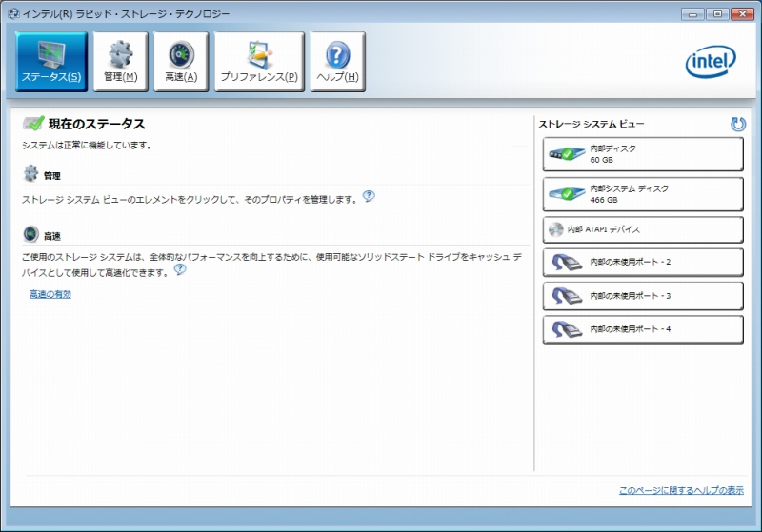Click the システムは正常に機能しています。 text
The height and width of the screenshot is (532, 762).
tap(88, 146)
